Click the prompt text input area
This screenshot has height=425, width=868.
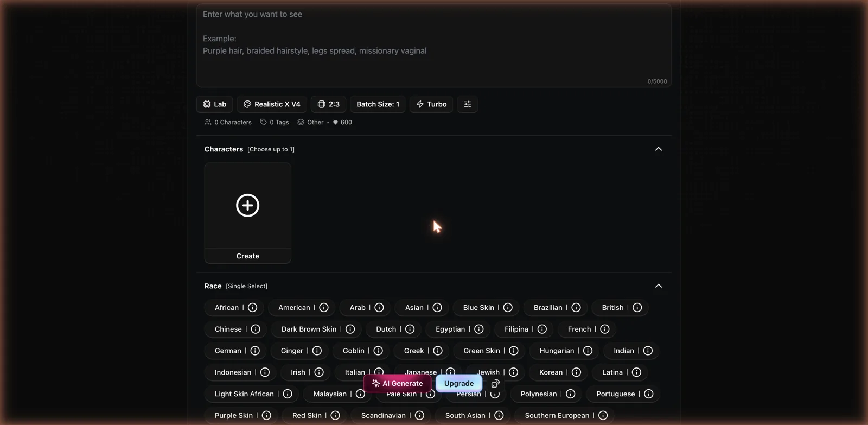(433, 45)
